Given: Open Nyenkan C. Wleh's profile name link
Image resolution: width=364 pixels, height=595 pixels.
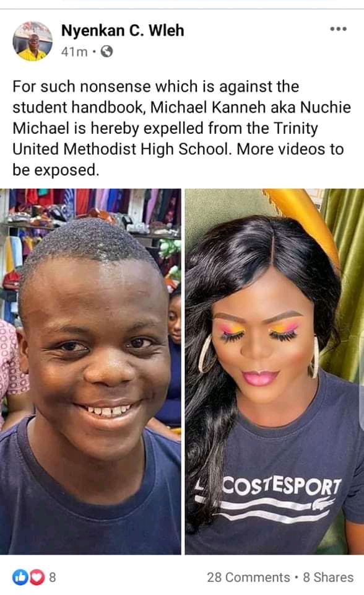Looking at the screenshot, I should [123, 30].
